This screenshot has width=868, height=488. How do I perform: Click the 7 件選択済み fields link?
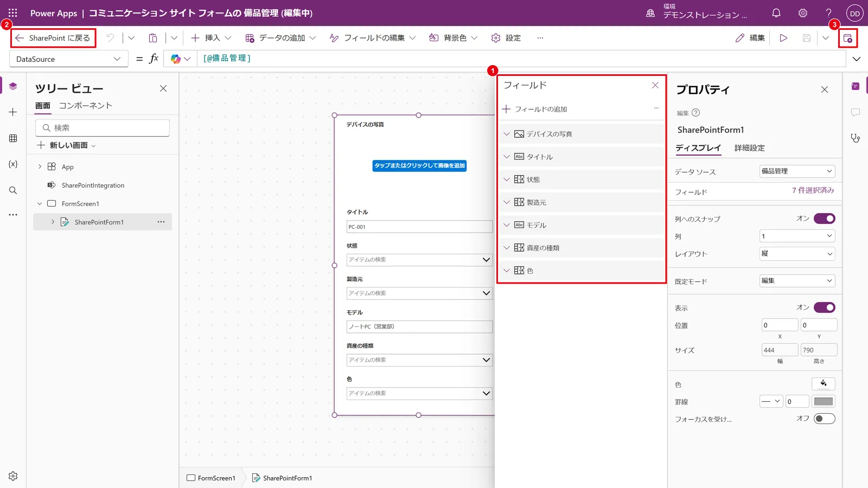[813, 190]
